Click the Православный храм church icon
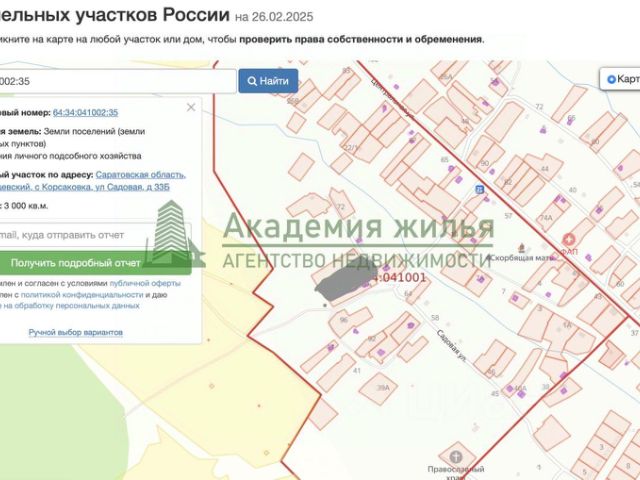Screen dimensions: 640x480 coord(456,457)
